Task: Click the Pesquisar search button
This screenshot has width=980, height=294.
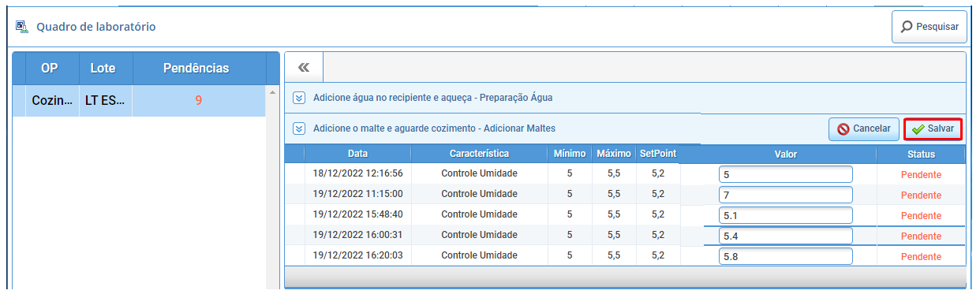Action: coord(930,27)
